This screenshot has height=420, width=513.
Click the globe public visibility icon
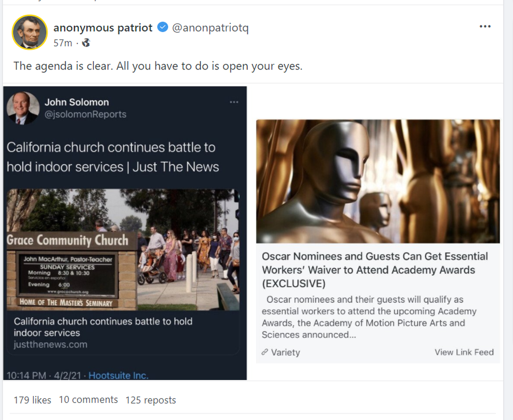[x=86, y=43]
